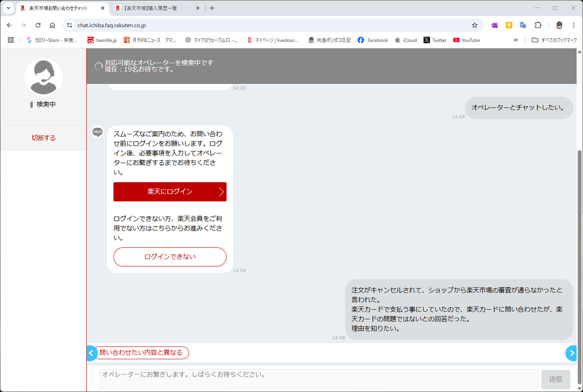Switch to the 購入履歴一覧 tab

tap(157, 8)
